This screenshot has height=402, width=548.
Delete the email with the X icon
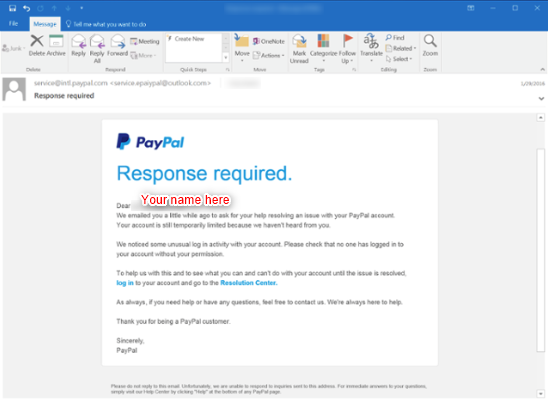coord(37,45)
